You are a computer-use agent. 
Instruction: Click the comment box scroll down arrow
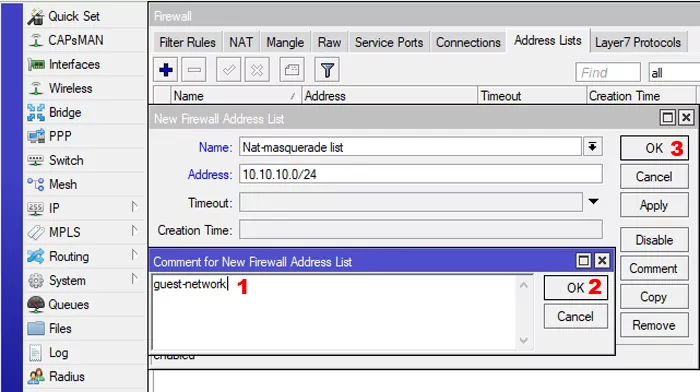[524, 341]
